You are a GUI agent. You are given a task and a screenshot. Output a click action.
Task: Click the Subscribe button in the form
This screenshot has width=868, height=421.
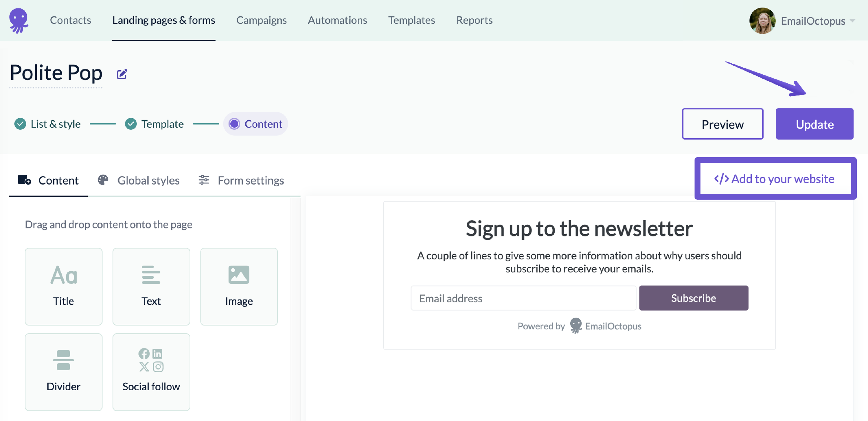point(694,298)
